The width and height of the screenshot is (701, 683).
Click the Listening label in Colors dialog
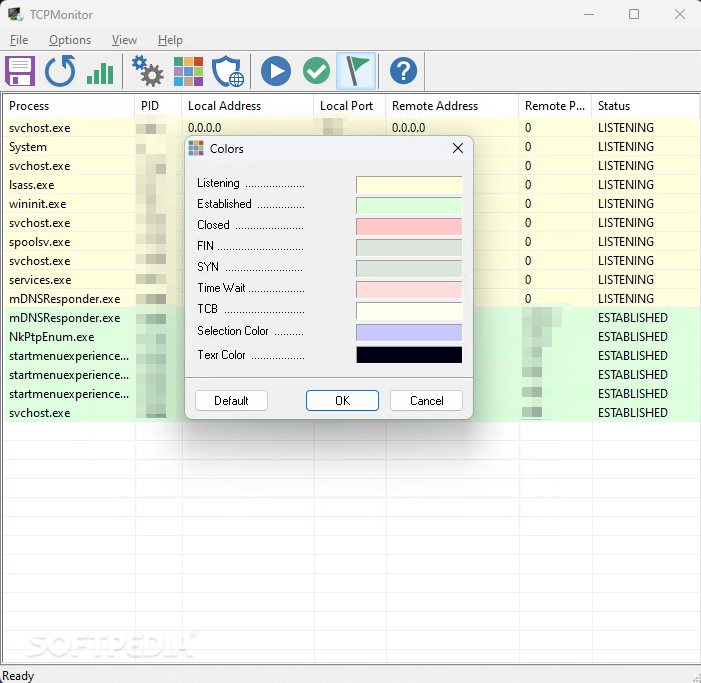(218, 183)
